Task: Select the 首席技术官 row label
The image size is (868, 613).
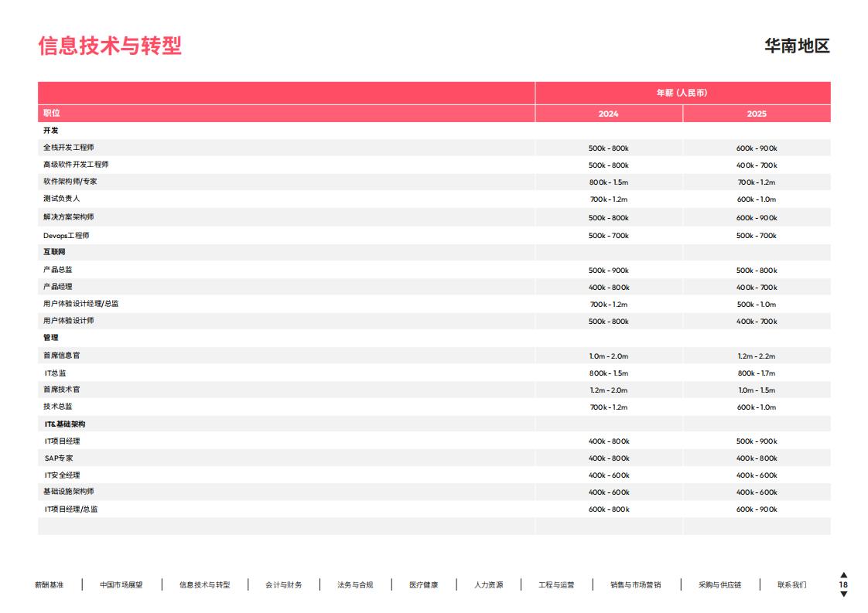Action: pyautogui.click(x=61, y=390)
